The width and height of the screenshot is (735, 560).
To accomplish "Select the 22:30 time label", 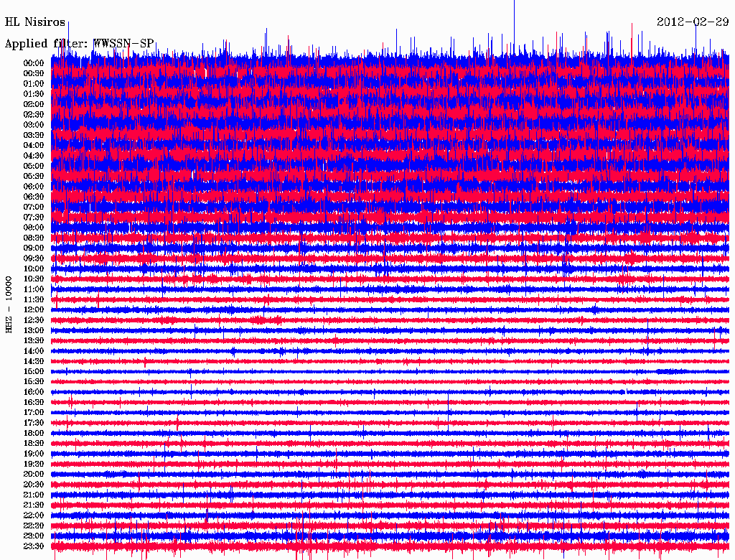I will (34, 526).
